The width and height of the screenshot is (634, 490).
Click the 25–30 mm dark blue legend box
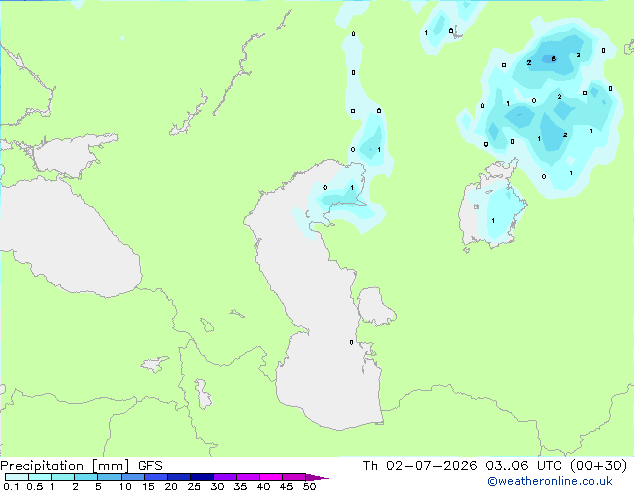point(202,477)
